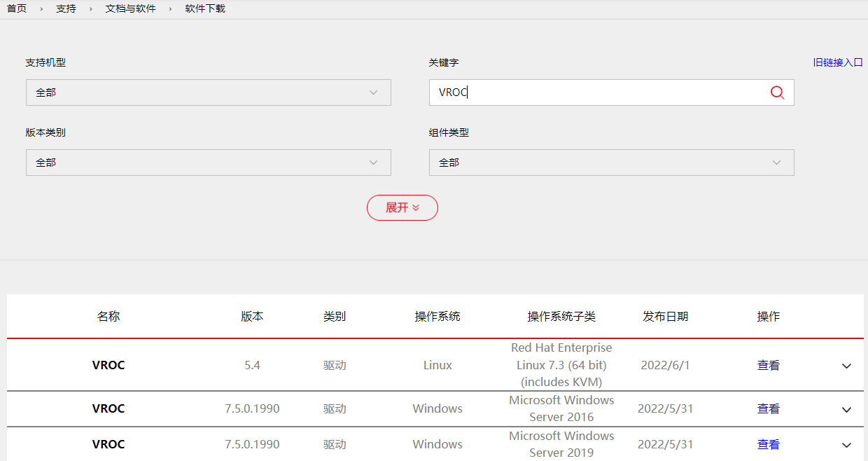
Task: Click 查看 for the Linux 5.4 driver
Action: pos(769,365)
